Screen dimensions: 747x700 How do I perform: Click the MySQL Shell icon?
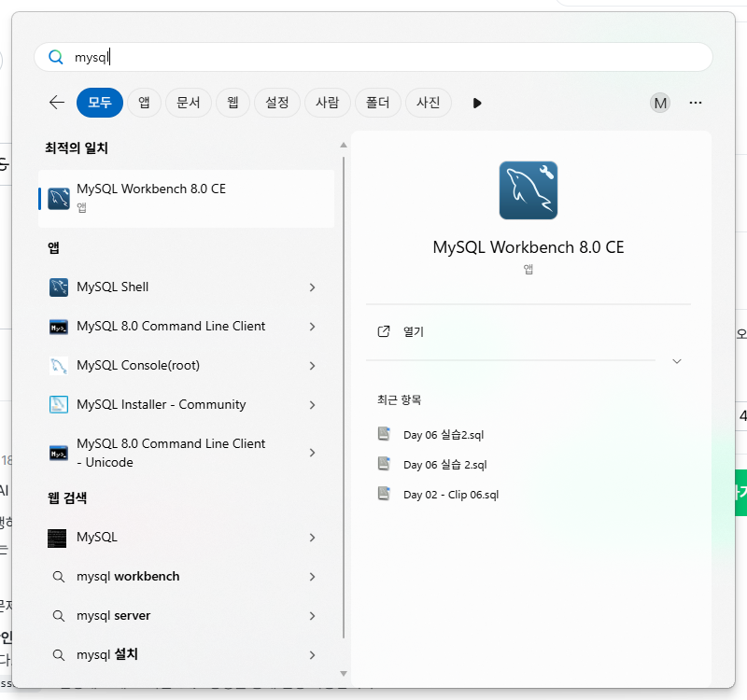[59, 287]
